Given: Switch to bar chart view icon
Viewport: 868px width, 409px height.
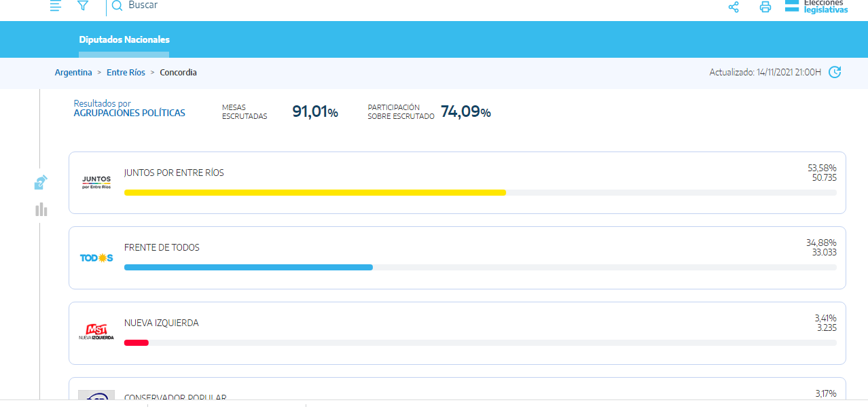Looking at the screenshot, I should click(41, 209).
